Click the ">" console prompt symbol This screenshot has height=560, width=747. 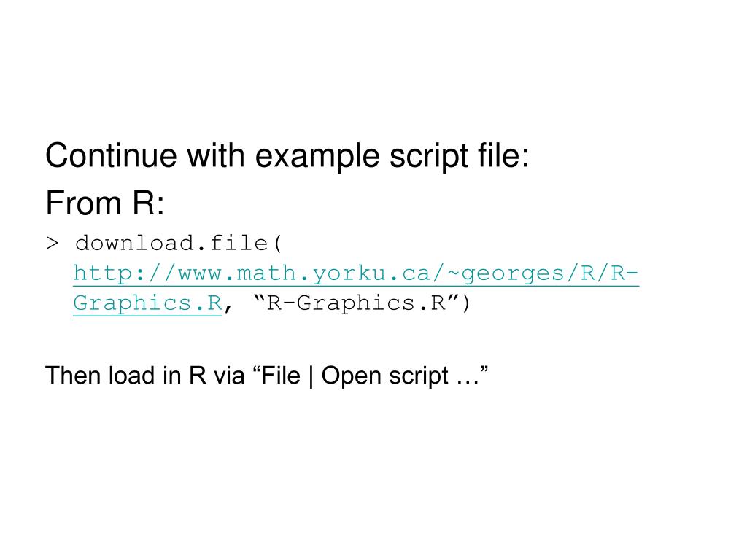coord(53,244)
